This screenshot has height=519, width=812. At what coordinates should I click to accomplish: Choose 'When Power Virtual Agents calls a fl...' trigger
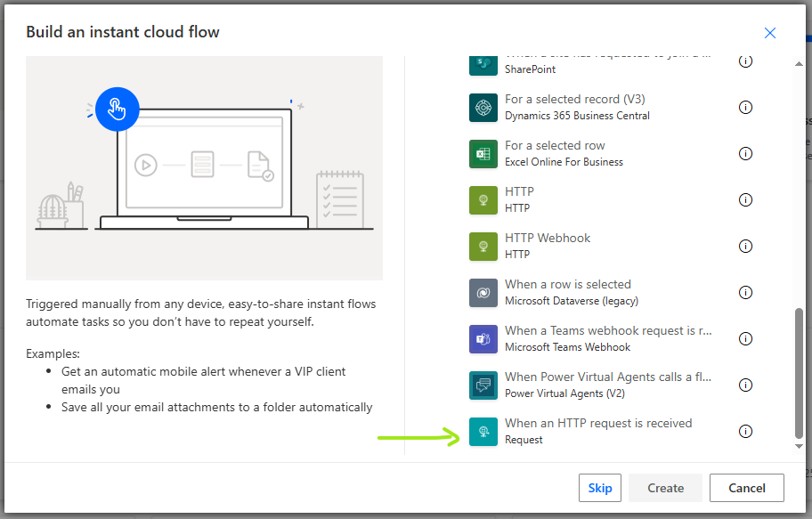coord(608,377)
